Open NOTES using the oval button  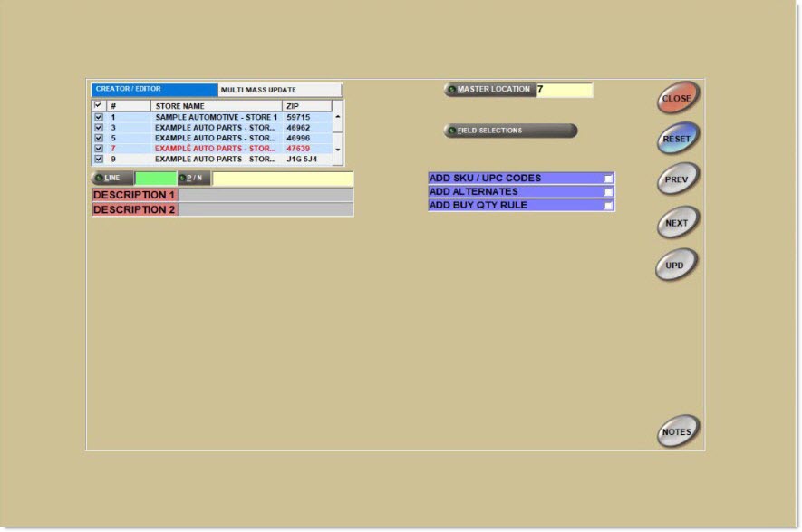[x=677, y=432]
